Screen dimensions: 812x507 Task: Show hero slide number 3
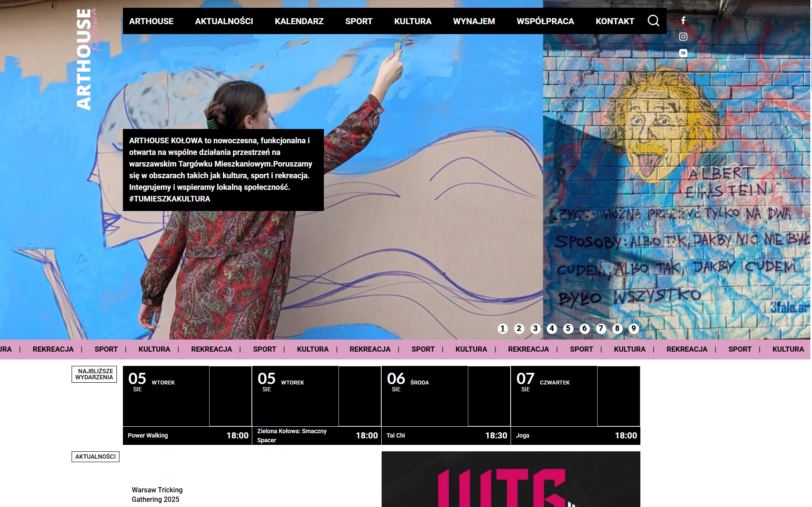[x=535, y=329]
